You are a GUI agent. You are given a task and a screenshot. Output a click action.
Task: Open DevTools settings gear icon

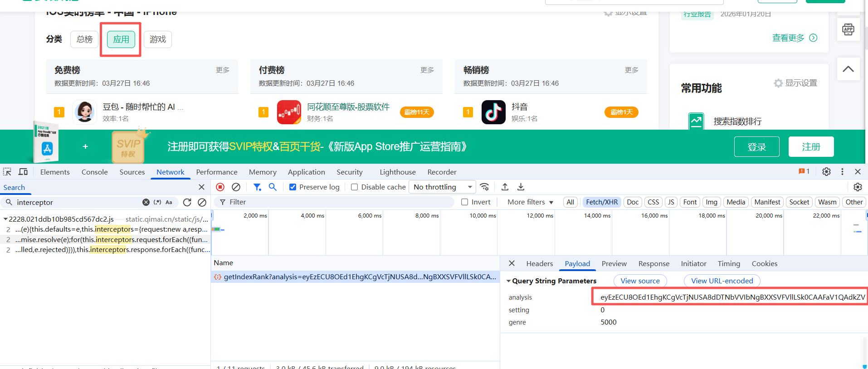click(x=826, y=172)
